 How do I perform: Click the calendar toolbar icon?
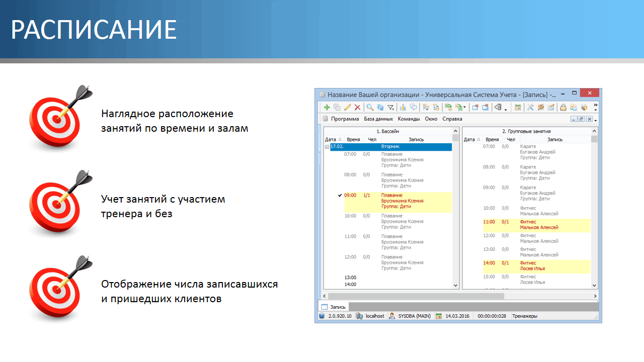518,107
